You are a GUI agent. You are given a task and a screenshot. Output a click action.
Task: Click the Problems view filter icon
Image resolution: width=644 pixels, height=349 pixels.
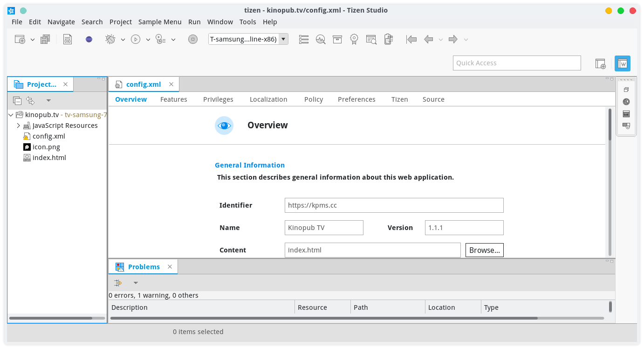[118, 283]
